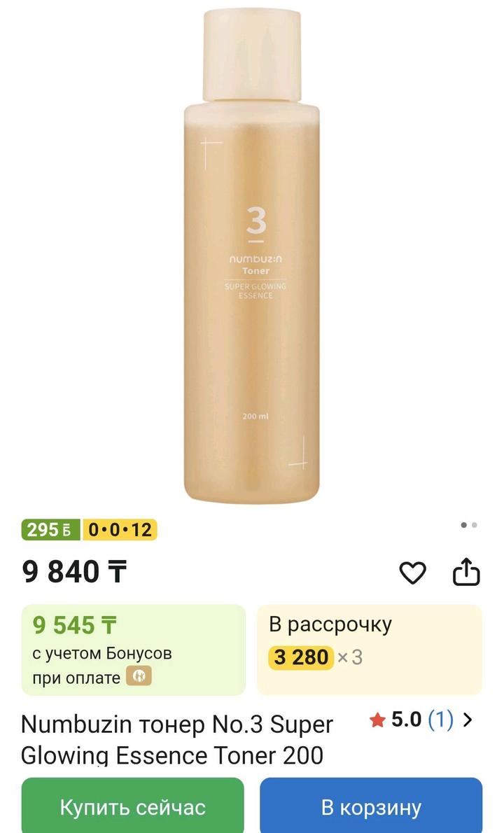The image size is (504, 833).
Task: Tap the Numbuzin тонер product title
Action: point(177,739)
